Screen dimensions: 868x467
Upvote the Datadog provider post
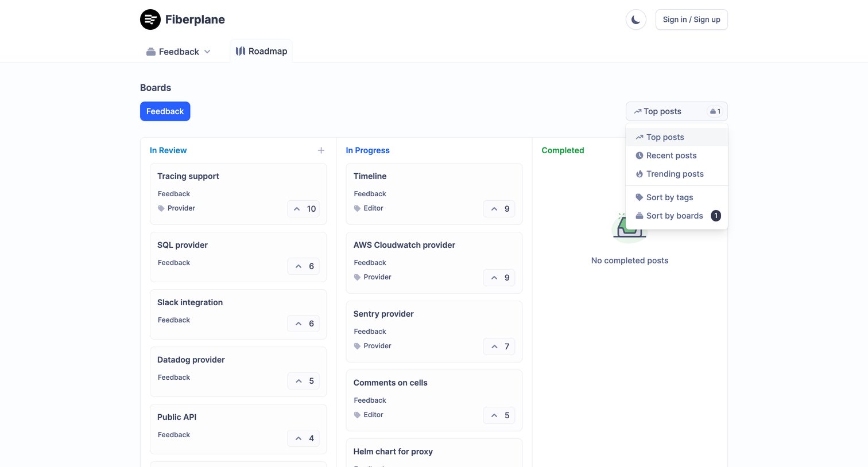(x=303, y=381)
